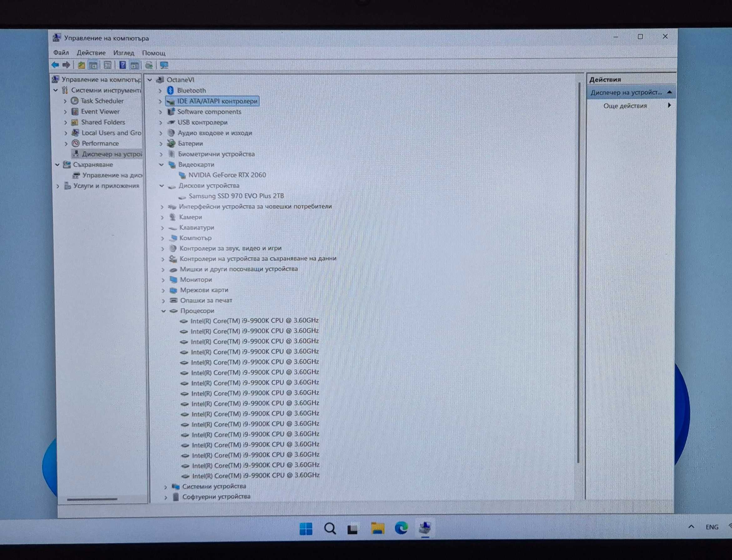This screenshot has width=732, height=560.
Task: Select Монитори category
Action: pyautogui.click(x=196, y=280)
